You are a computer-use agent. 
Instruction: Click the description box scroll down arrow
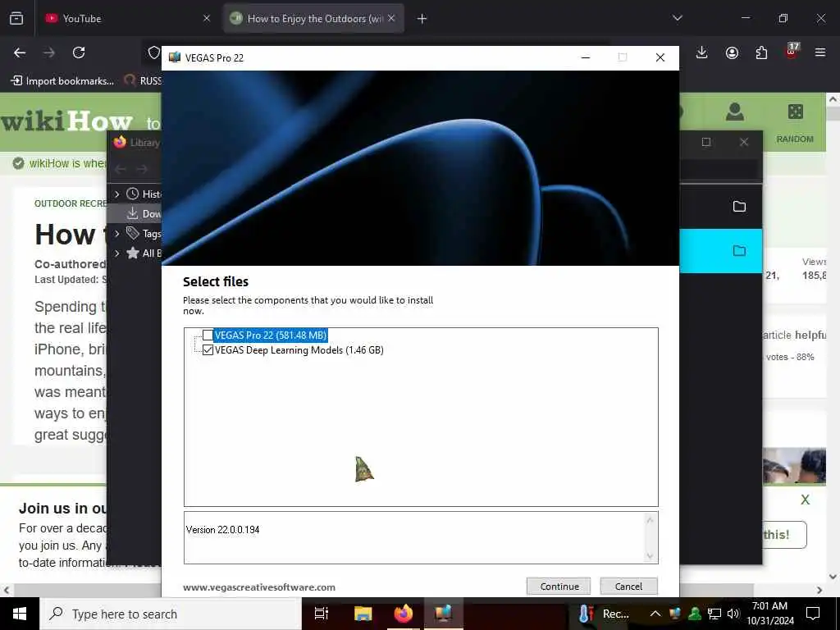[650, 556]
